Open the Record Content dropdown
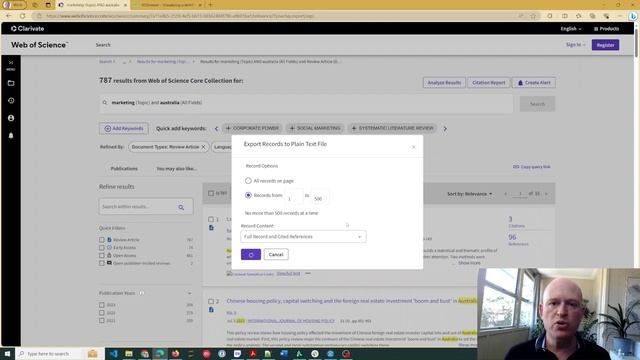The width and height of the screenshot is (640, 360). tap(303, 237)
